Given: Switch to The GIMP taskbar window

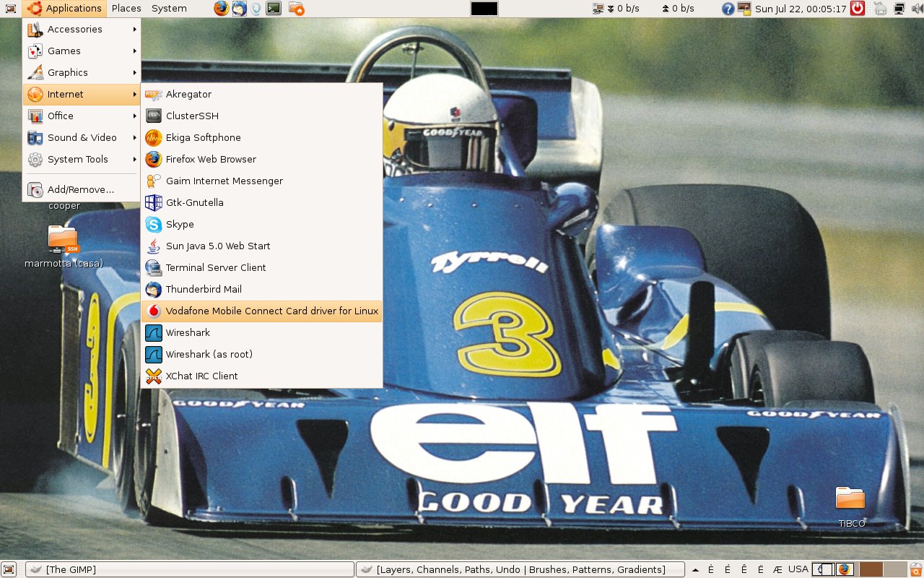Looking at the screenshot, I should (189, 569).
